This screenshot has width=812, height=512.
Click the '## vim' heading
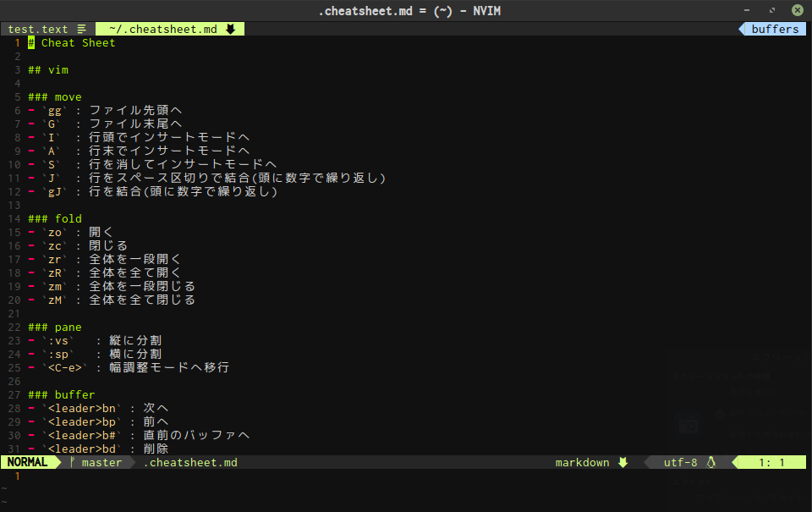click(x=48, y=70)
